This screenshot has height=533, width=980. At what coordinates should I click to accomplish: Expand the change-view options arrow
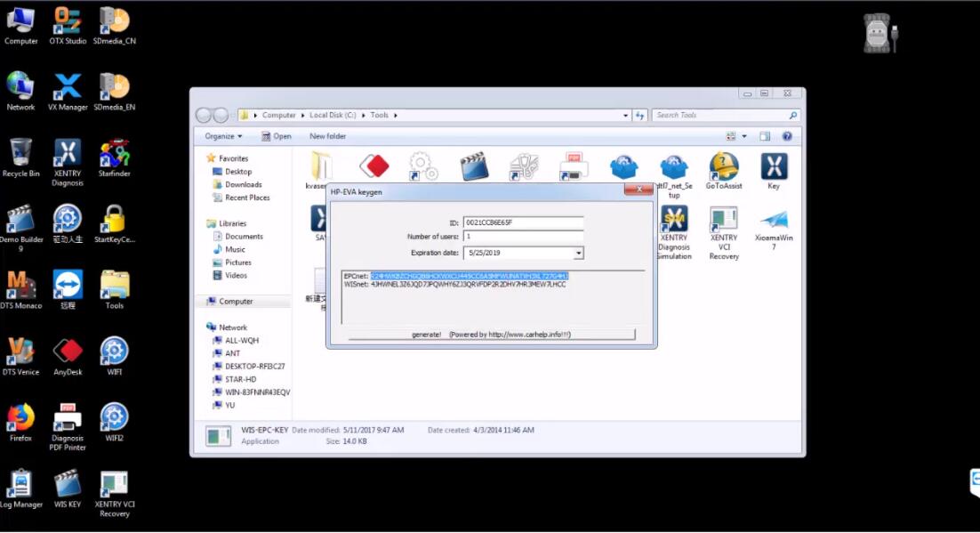(744, 136)
